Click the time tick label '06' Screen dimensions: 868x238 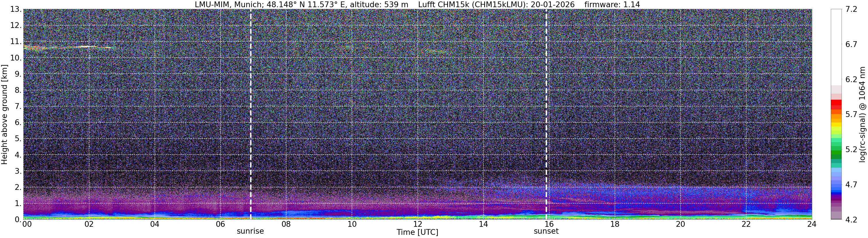[x=220, y=224]
